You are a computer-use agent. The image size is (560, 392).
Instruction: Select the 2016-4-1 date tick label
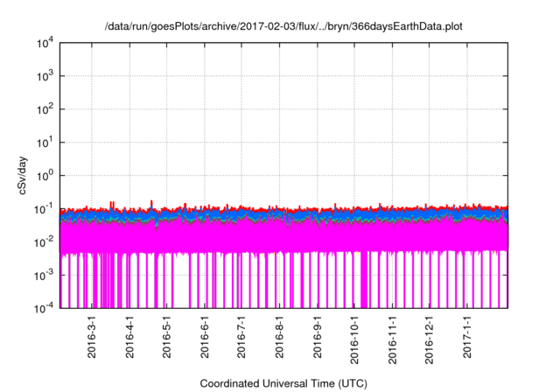click(129, 339)
